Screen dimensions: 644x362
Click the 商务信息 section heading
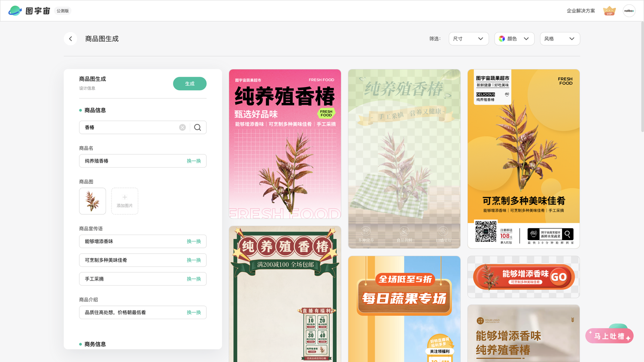click(95, 344)
